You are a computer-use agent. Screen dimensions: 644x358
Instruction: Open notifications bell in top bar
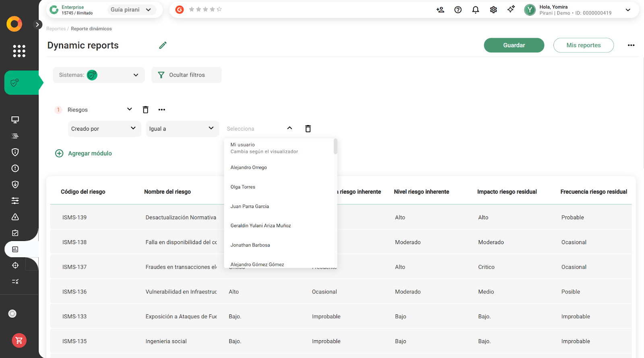[475, 10]
